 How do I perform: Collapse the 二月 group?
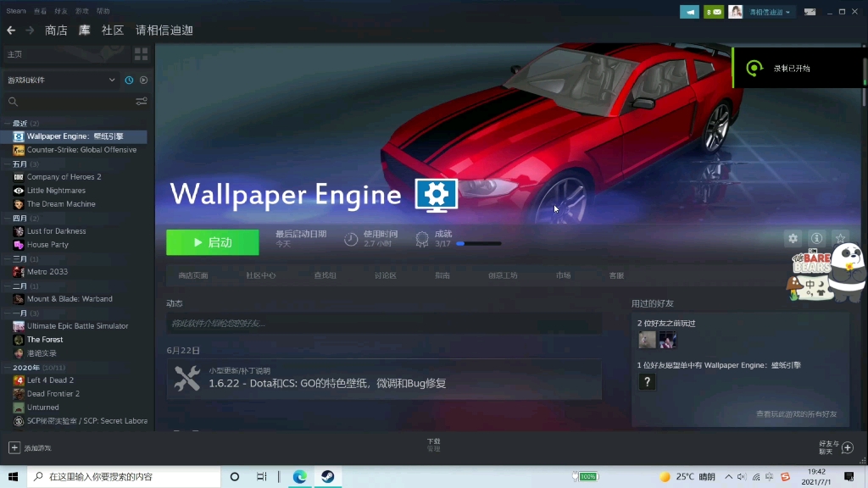point(8,286)
